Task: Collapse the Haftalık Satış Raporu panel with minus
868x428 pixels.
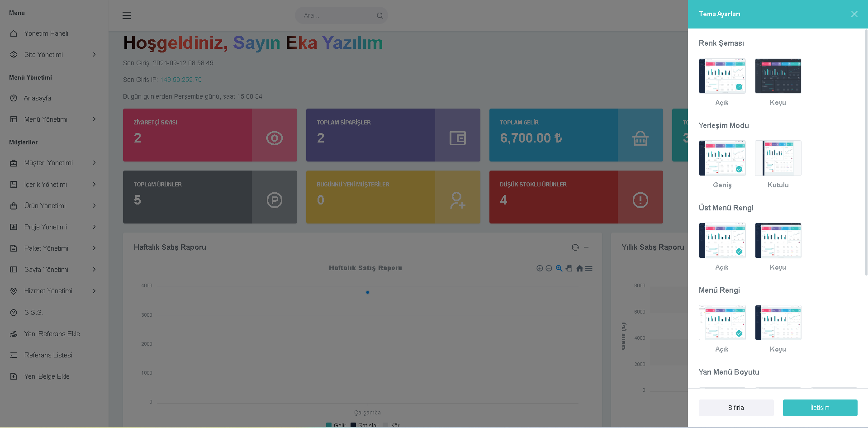Action: tap(586, 247)
